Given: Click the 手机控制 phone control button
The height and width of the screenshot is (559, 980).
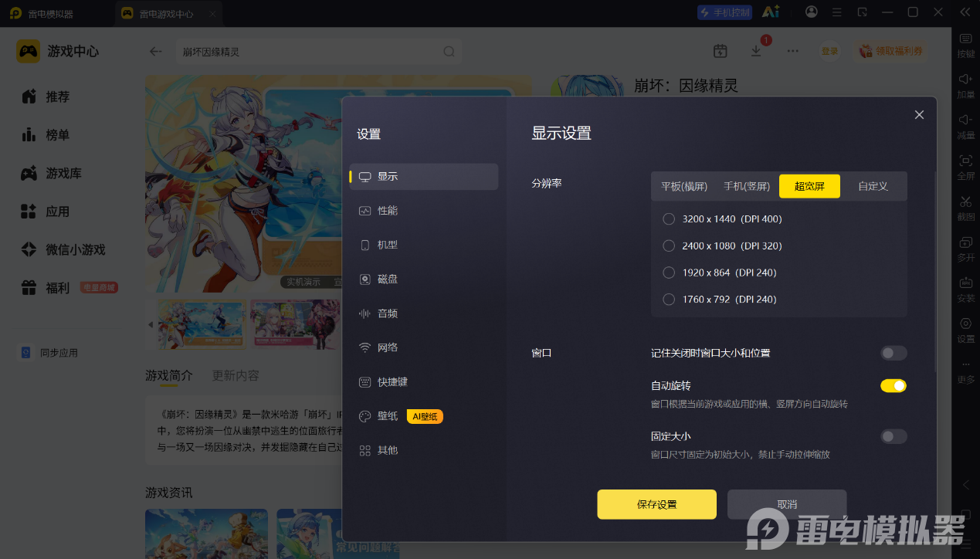Looking at the screenshot, I should pyautogui.click(x=724, y=12).
